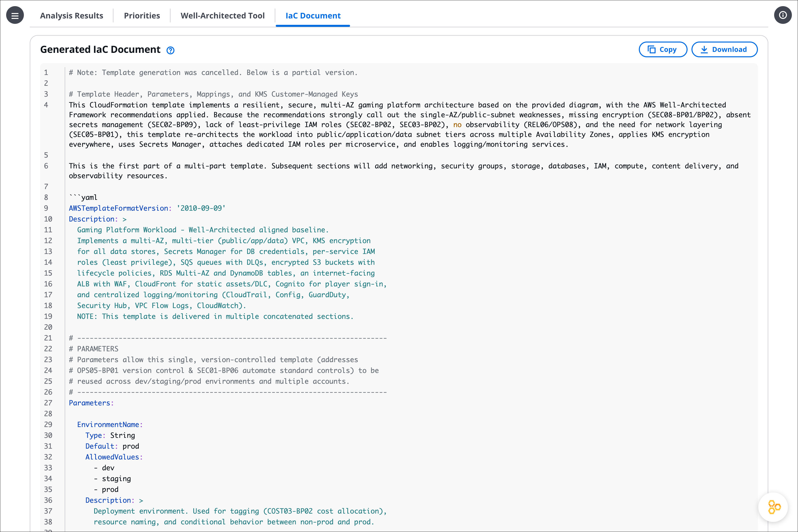Viewport: 798px width, 532px height.
Task: Click the 'AWSTemplateFormatVersion' line
Action: pos(147,208)
